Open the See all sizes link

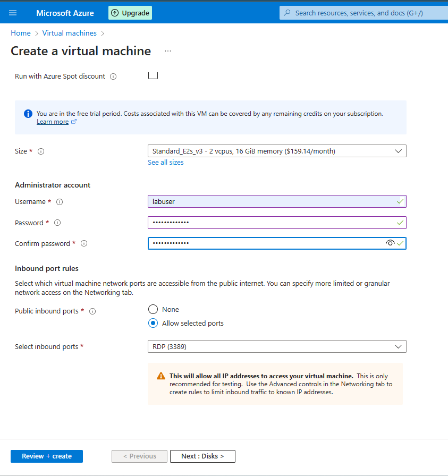pyautogui.click(x=165, y=162)
